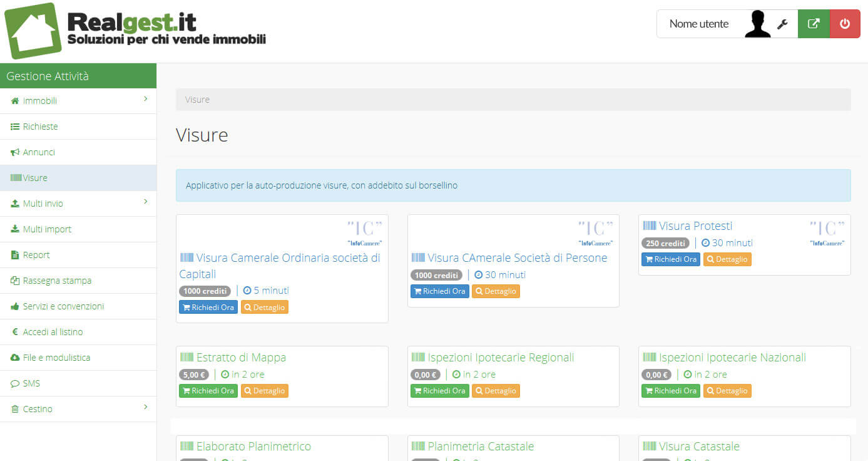Viewport: 868px width, 461px height.
Task: View Dettaglio of Ispezioni Ipotecarie Regionali
Action: pos(496,391)
